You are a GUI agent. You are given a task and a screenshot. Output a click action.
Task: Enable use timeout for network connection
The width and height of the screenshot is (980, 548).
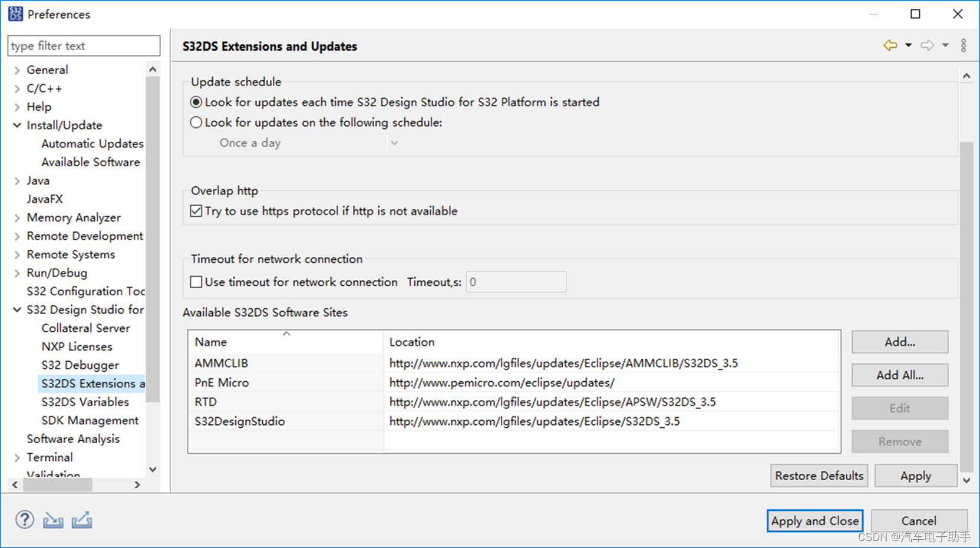[196, 282]
